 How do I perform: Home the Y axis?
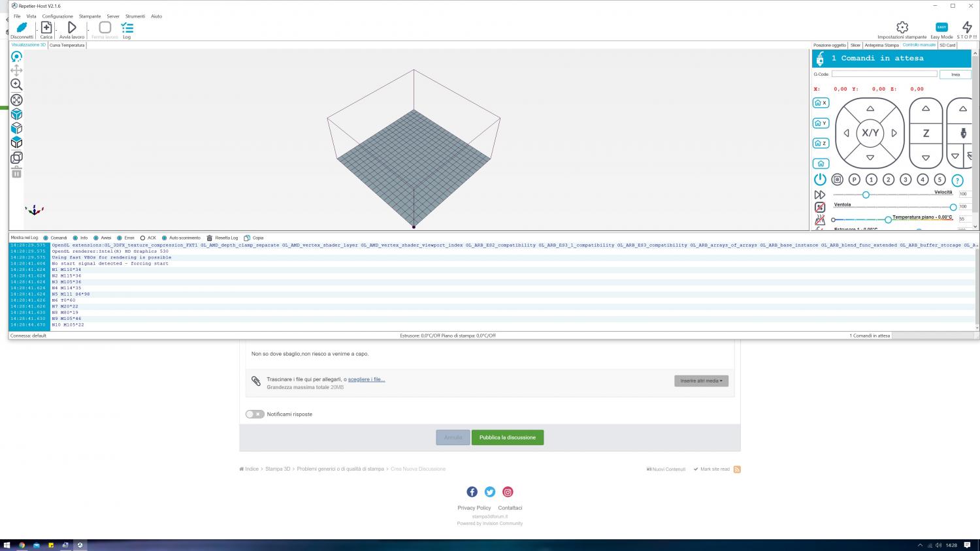pos(821,123)
